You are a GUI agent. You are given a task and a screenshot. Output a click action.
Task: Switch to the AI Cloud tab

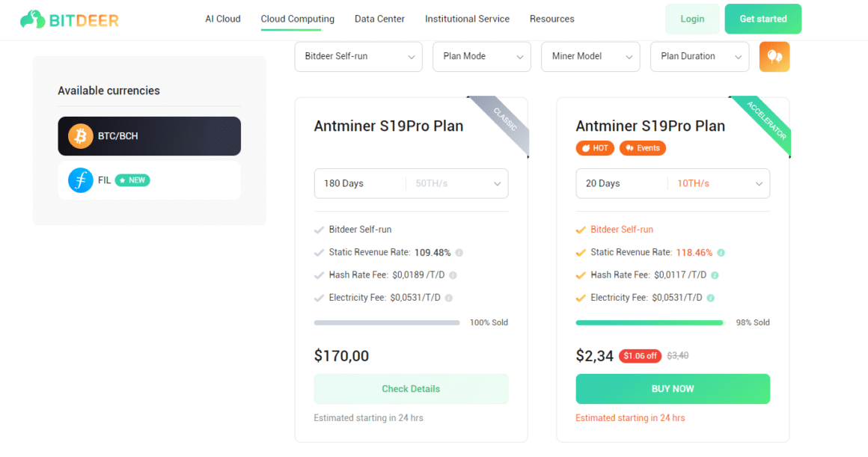(x=222, y=19)
